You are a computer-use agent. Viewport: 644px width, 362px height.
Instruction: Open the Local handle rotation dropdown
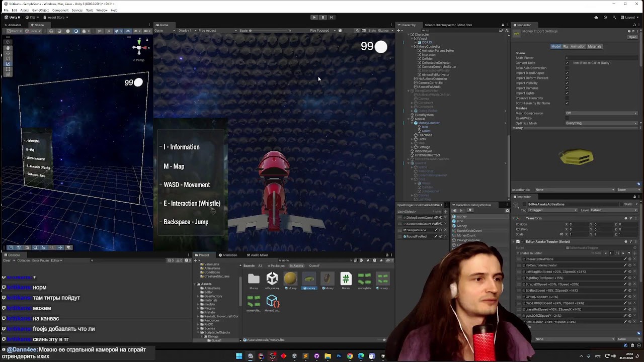(33, 31)
